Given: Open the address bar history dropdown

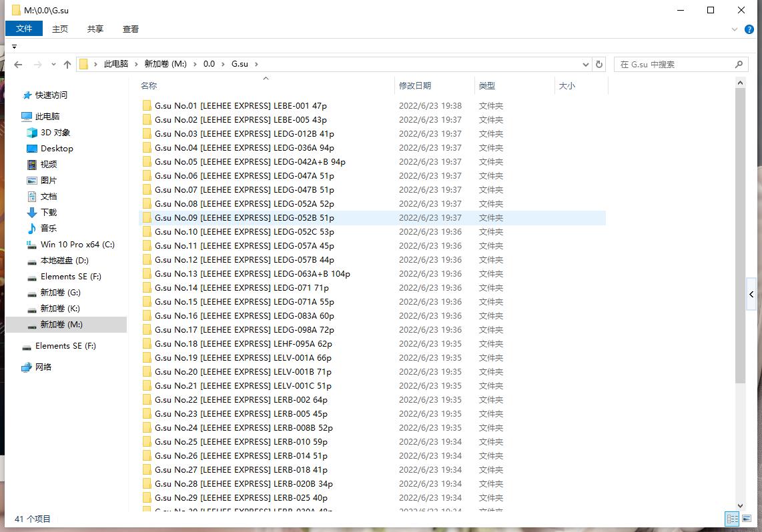Looking at the screenshot, I should (x=586, y=64).
